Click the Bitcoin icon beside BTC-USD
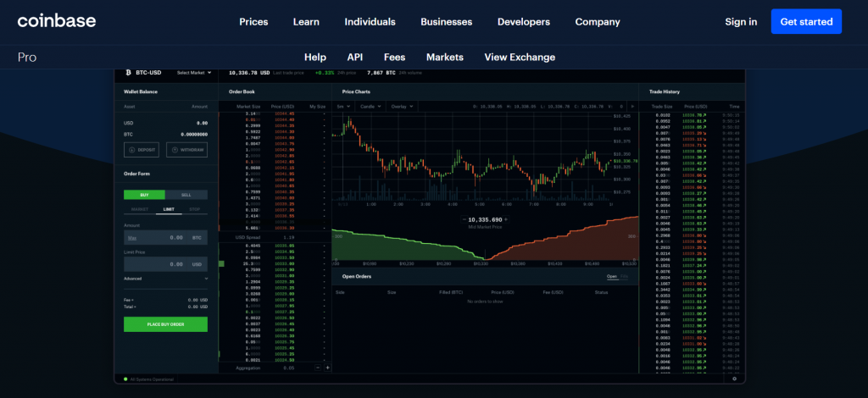 (128, 73)
